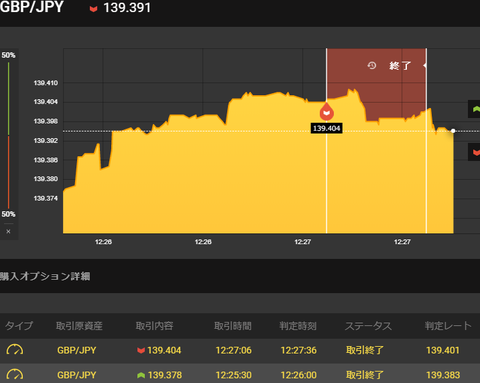Click the 判定時刻 column header
This screenshot has height=383, width=480.
coord(298,326)
